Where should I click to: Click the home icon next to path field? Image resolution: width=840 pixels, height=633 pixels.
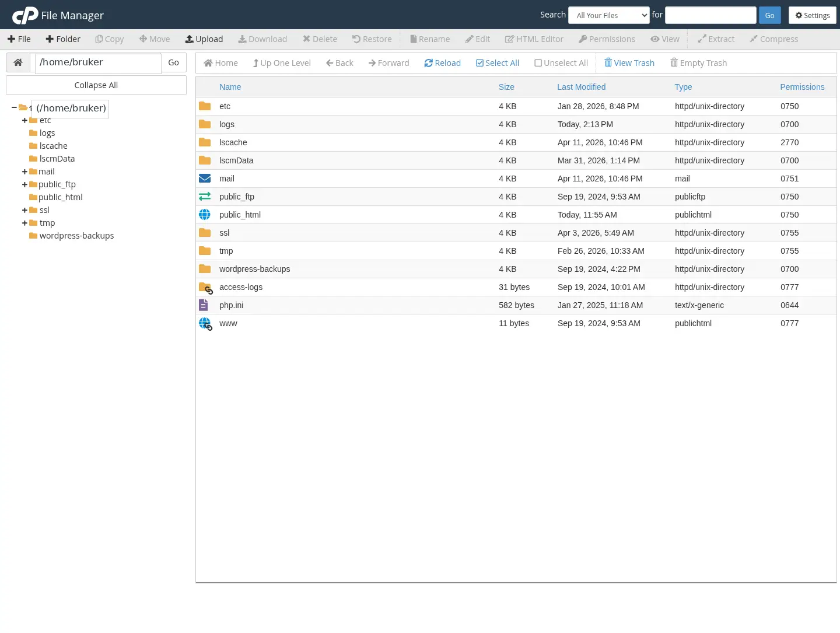click(18, 62)
